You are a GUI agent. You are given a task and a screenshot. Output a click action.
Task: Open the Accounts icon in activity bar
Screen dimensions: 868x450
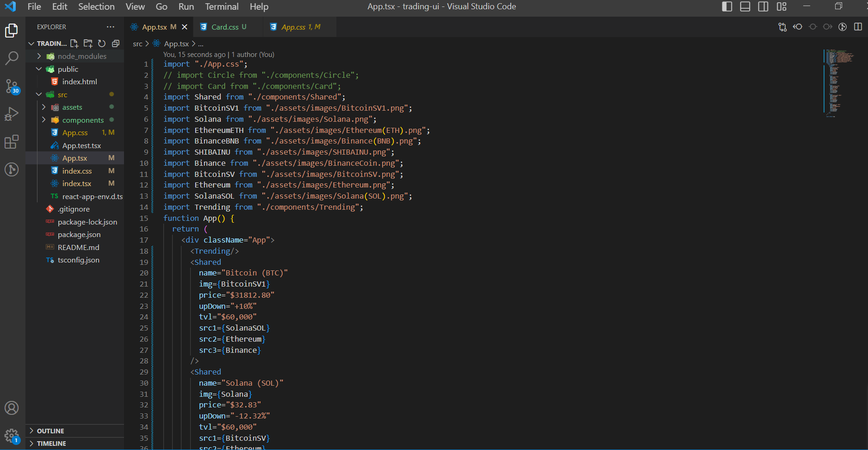click(x=12, y=408)
